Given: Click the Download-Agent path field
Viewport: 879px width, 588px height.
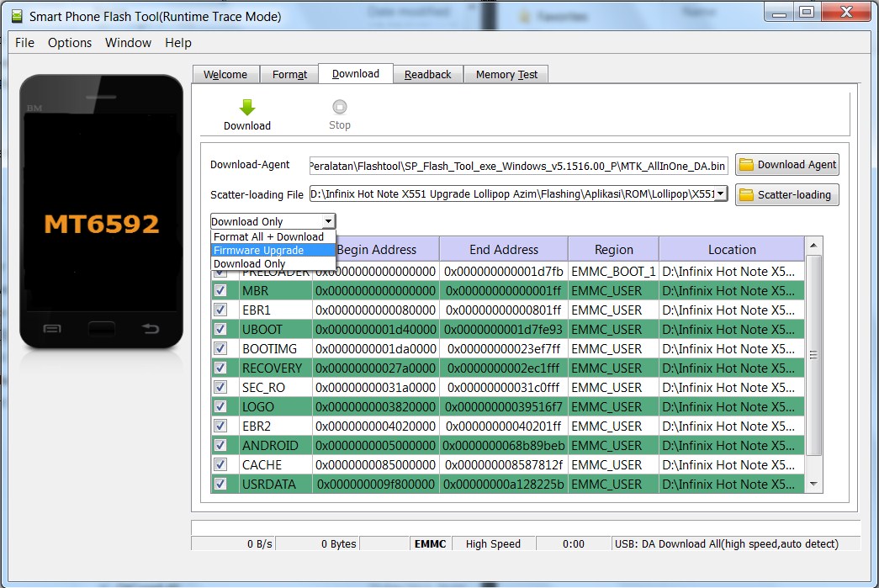Looking at the screenshot, I should [518, 166].
